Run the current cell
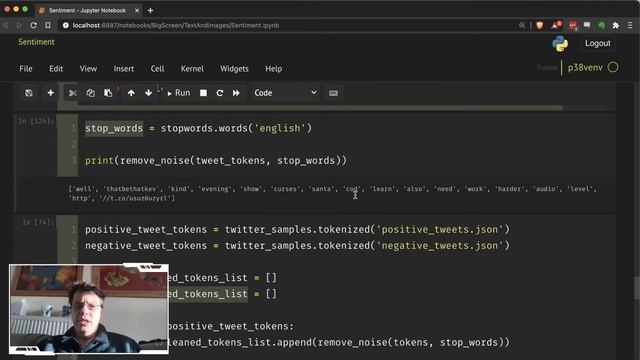Viewport: 640px width, 360px height. pos(179,93)
